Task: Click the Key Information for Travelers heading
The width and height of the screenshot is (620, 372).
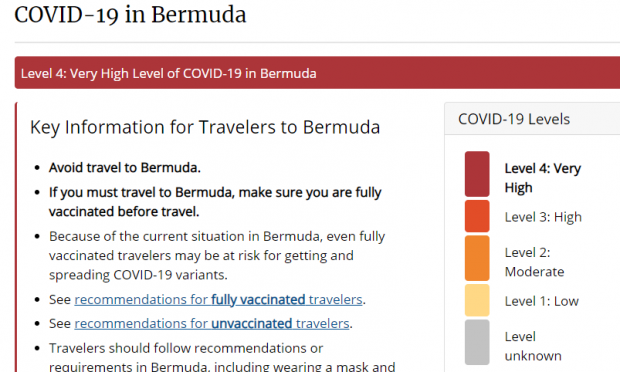Action: coord(205,127)
